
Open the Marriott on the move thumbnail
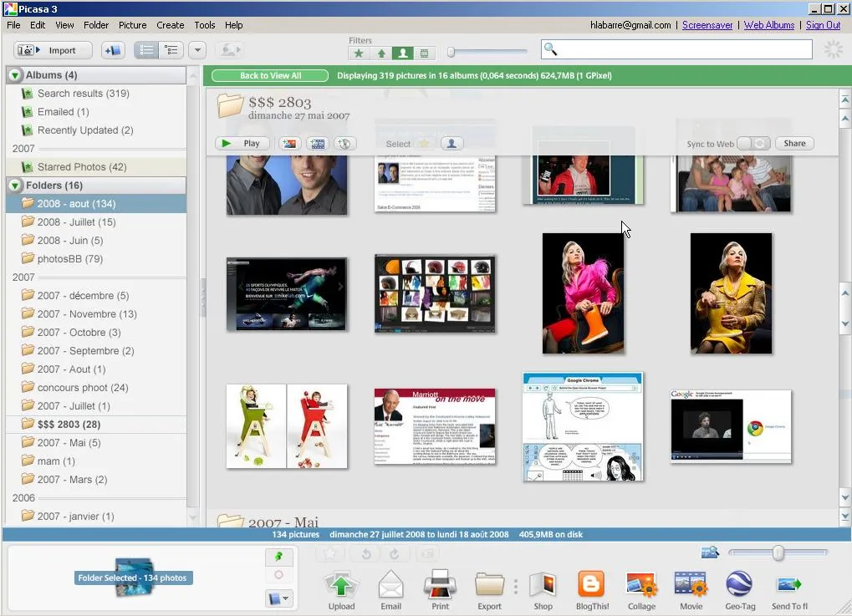(435, 426)
